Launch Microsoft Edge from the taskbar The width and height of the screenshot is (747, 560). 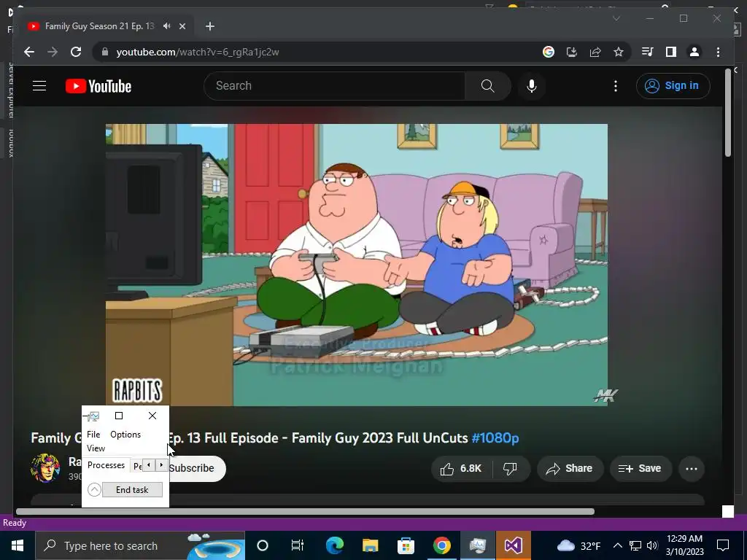coord(334,545)
